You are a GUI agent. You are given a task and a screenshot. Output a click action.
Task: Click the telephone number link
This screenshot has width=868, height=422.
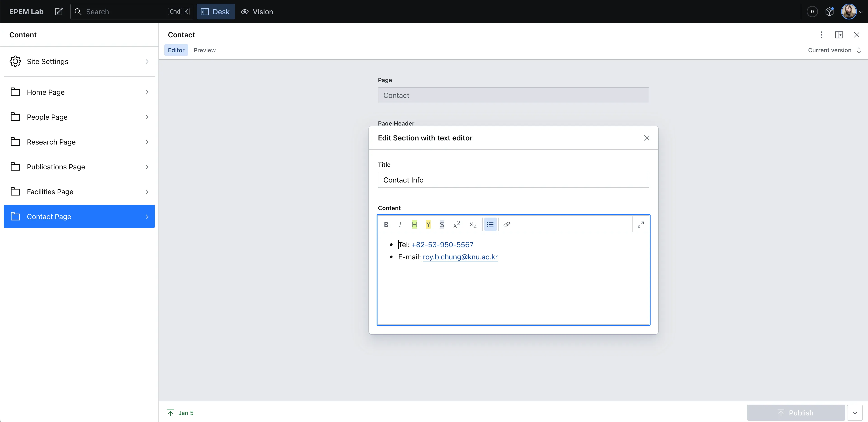pyautogui.click(x=442, y=245)
